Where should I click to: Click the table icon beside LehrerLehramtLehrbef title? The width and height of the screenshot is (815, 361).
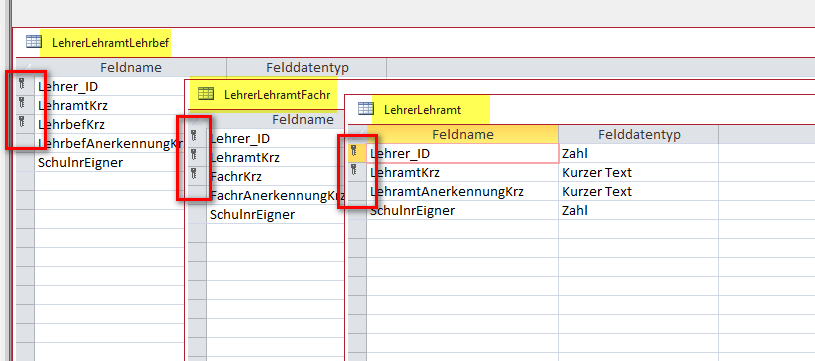pyautogui.click(x=33, y=42)
